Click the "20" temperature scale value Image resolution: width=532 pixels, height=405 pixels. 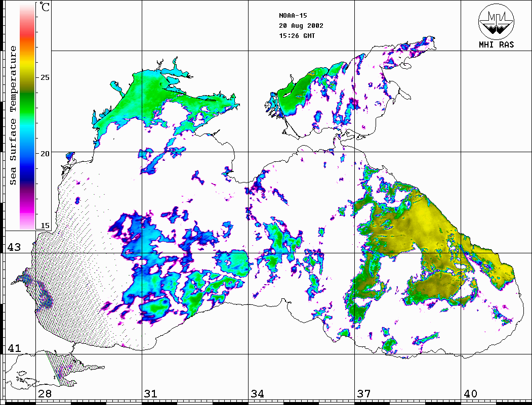[x=45, y=154]
